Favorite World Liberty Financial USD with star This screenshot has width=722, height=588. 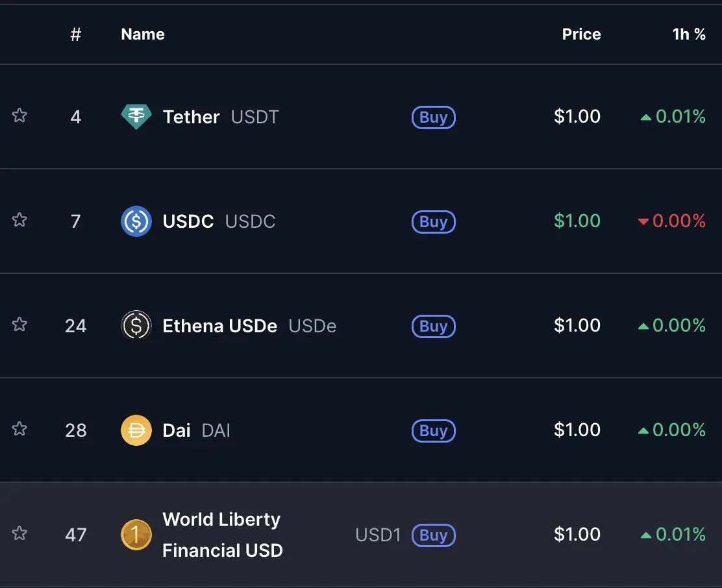(x=19, y=533)
